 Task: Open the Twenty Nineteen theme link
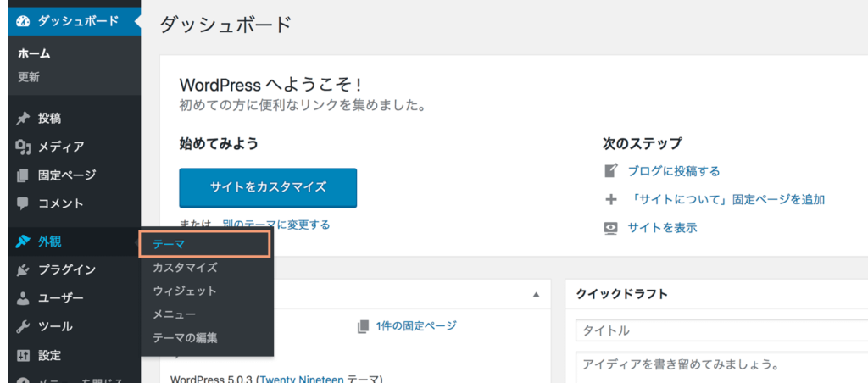point(303,379)
